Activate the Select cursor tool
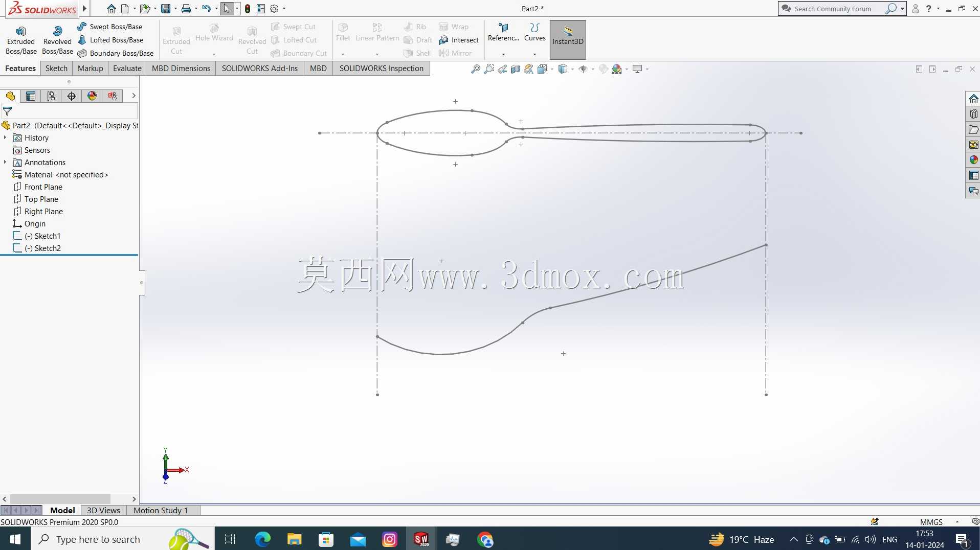 [227, 9]
